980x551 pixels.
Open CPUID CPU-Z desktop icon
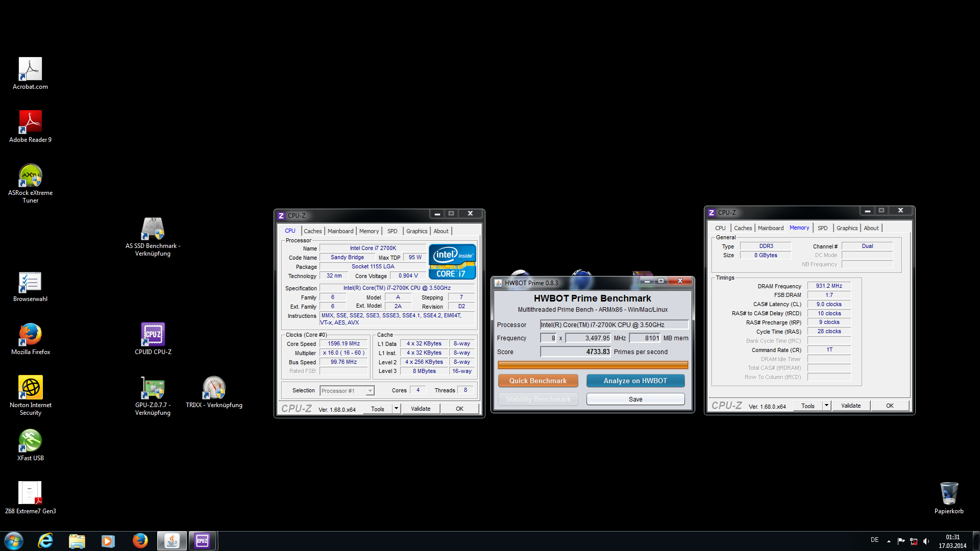pos(153,339)
